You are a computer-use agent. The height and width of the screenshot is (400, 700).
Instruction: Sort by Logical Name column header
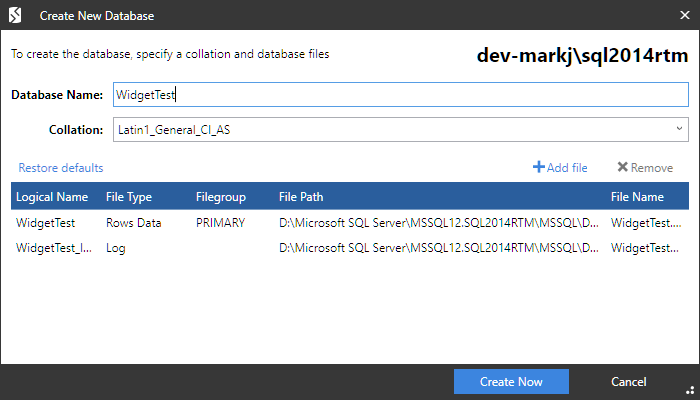click(53, 197)
